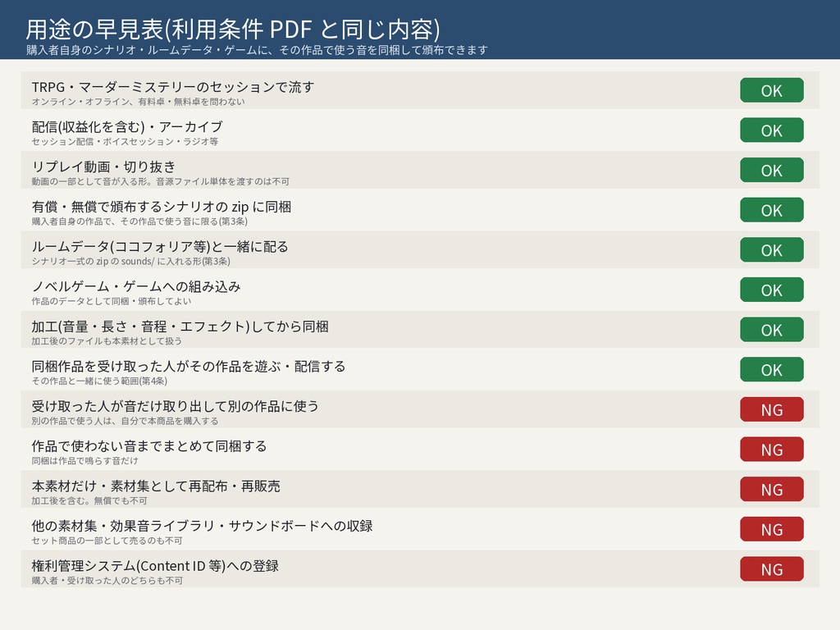Screen dimensions: 840x630
Task: Click the row title "受け取った人が音だけ取り出して別の作品に使う"
Action: click(175, 406)
